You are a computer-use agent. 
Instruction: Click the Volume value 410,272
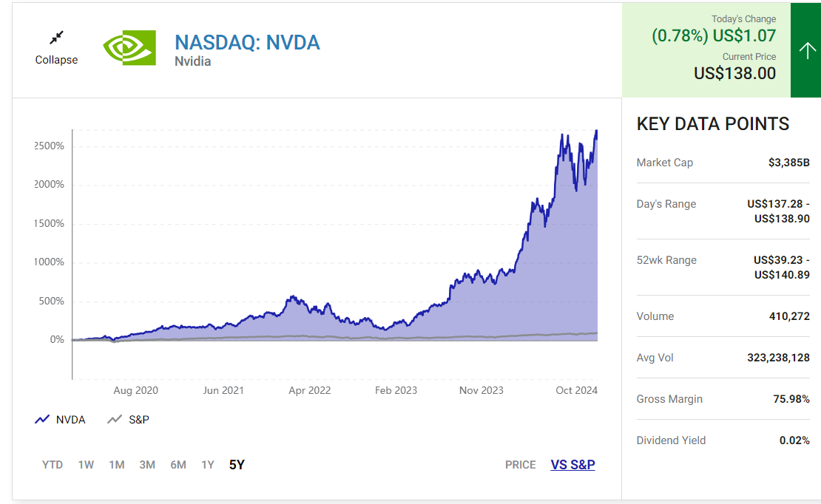click(x=789, y=316)
